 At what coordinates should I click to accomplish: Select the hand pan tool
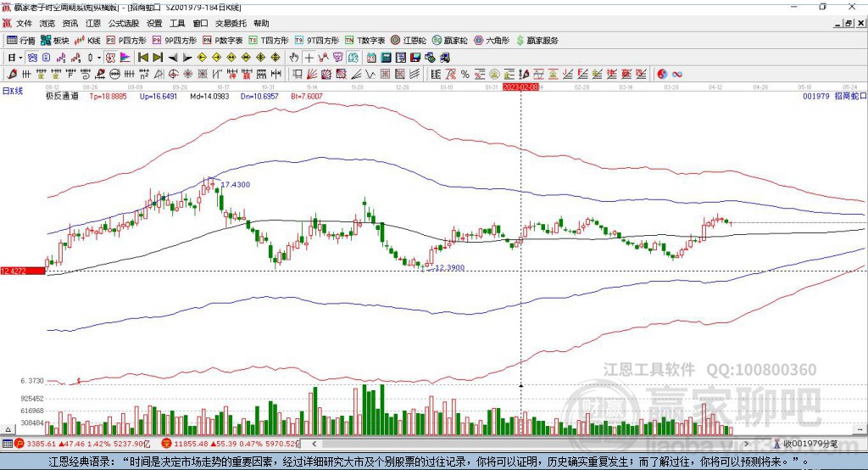(x=294, y=58)
